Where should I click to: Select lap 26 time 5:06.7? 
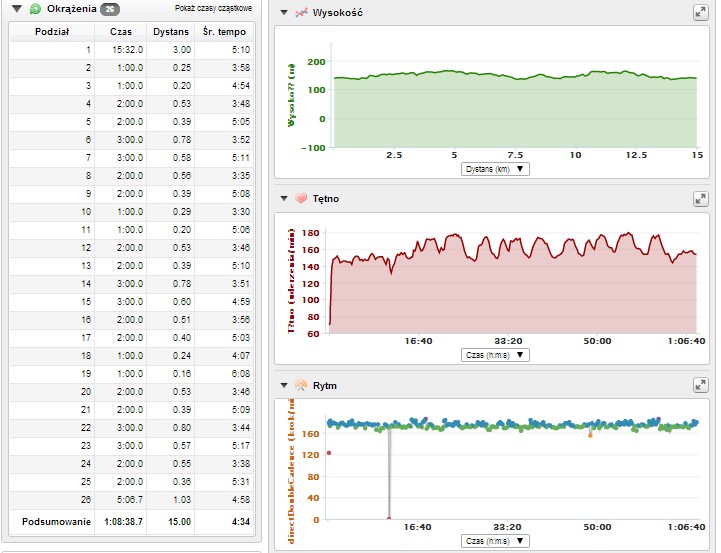pos(130,499)
